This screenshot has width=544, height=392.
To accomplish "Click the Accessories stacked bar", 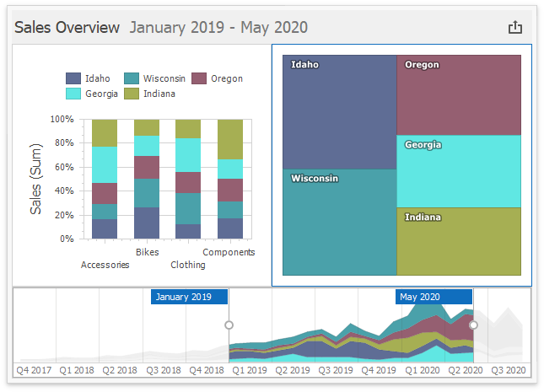I will [105, 180].
